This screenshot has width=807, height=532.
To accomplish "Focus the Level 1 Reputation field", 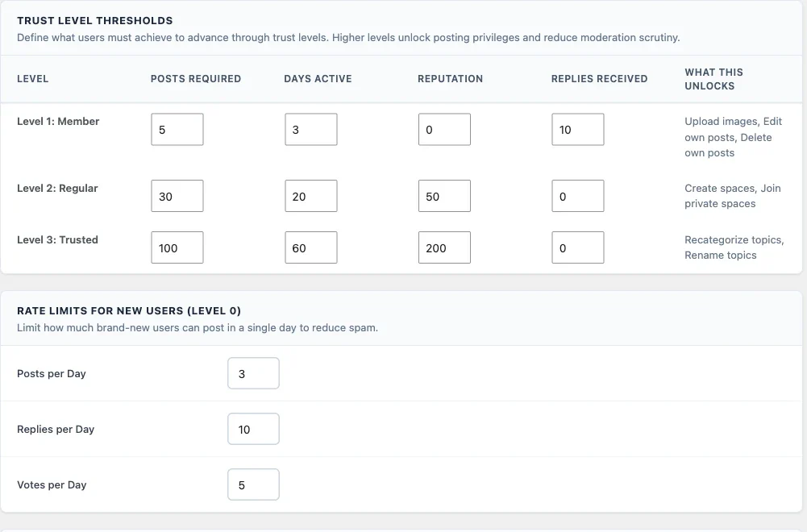I will tap(444, 130).
